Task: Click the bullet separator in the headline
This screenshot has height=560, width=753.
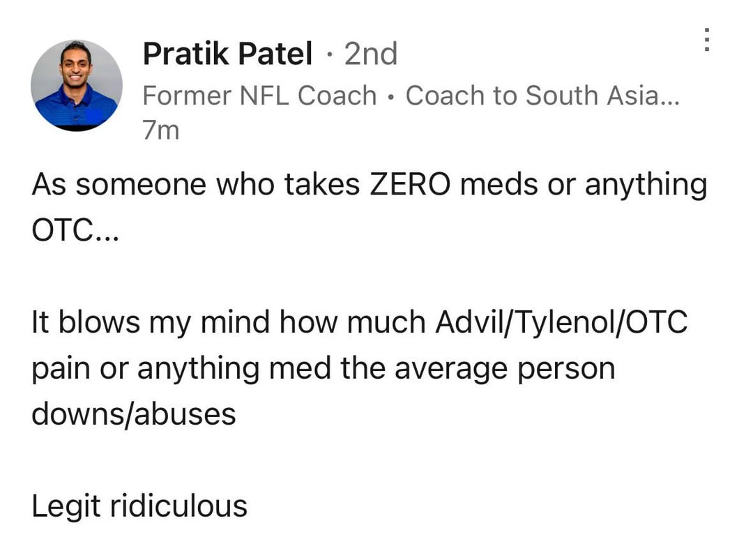Action: pyautogui.click(x=391, y=96)
